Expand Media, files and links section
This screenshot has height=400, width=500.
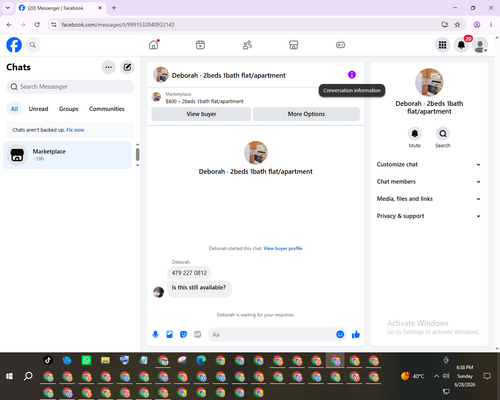pyautogui.click(x=429, y=199)
